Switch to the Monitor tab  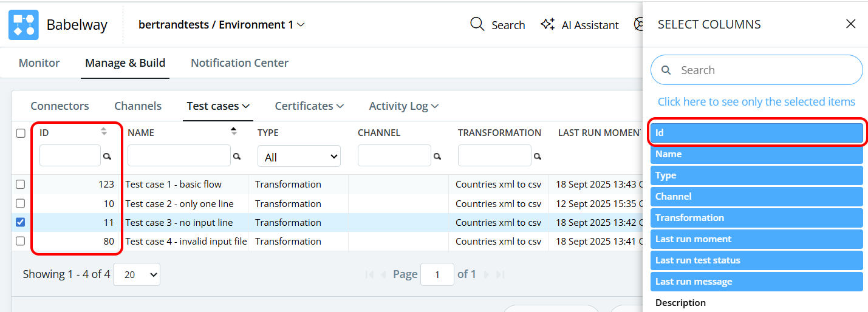pos(39,63)
